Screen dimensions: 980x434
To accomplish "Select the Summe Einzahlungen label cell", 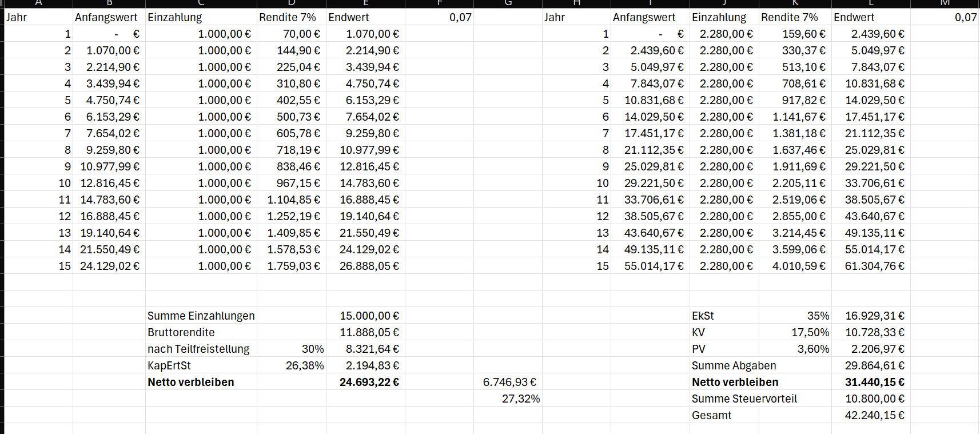I will click(x=201, y=316).
